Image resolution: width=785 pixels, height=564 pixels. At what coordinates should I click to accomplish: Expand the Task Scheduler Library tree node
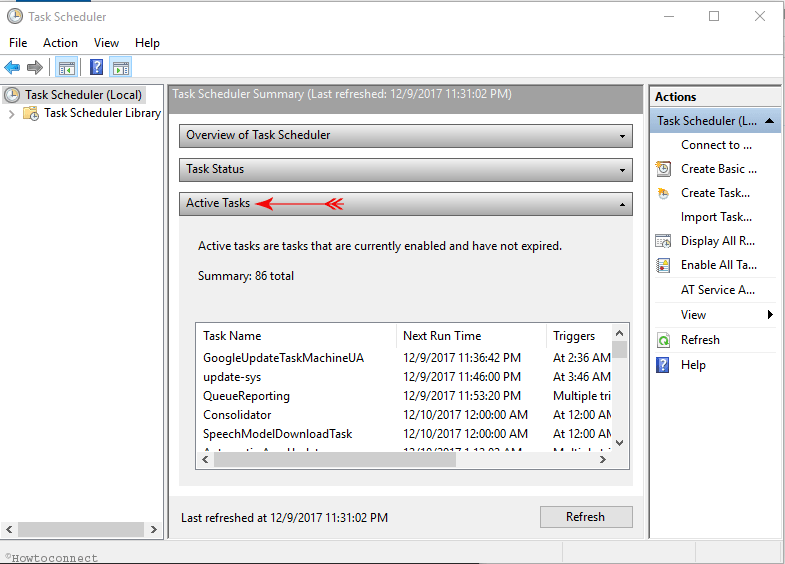[x=12, y=114]
